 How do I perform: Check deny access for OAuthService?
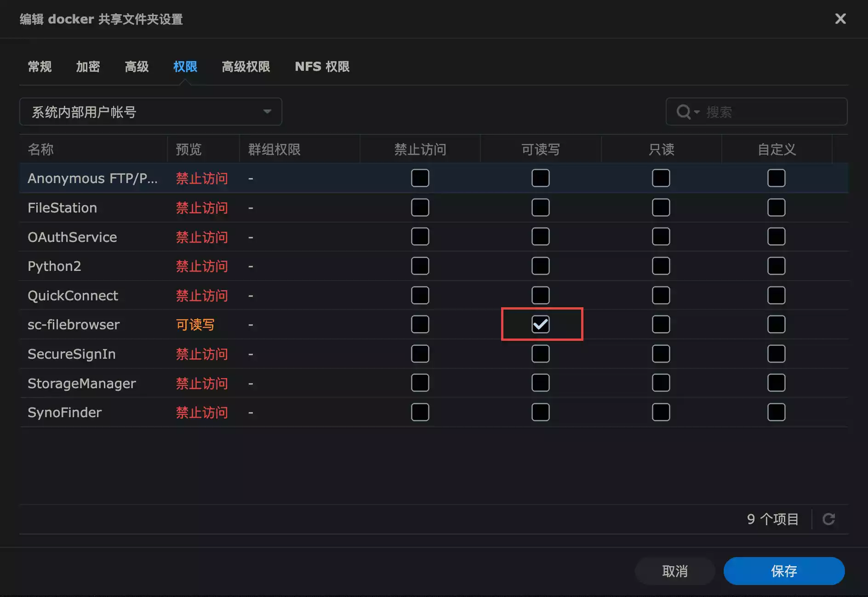420,237
